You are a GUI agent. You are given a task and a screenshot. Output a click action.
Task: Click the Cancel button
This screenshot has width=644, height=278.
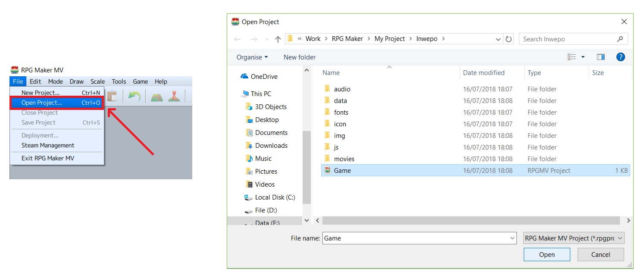tap(600, 254)
